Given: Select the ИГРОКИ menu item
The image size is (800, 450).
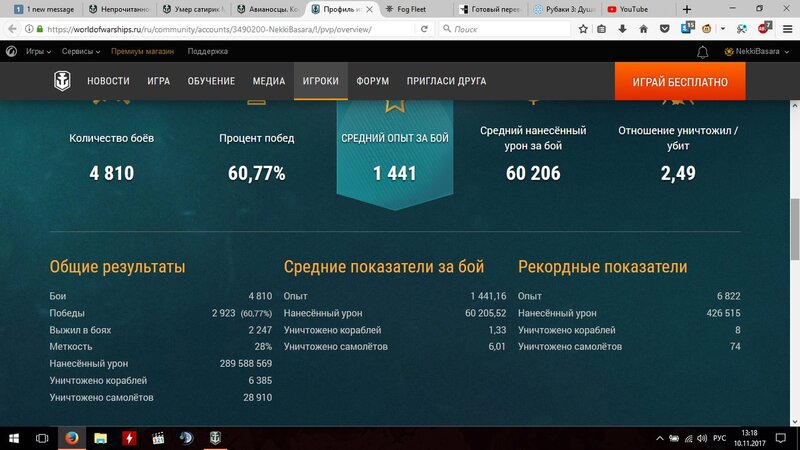Looking at the screenshot, I should coord(320,81).
